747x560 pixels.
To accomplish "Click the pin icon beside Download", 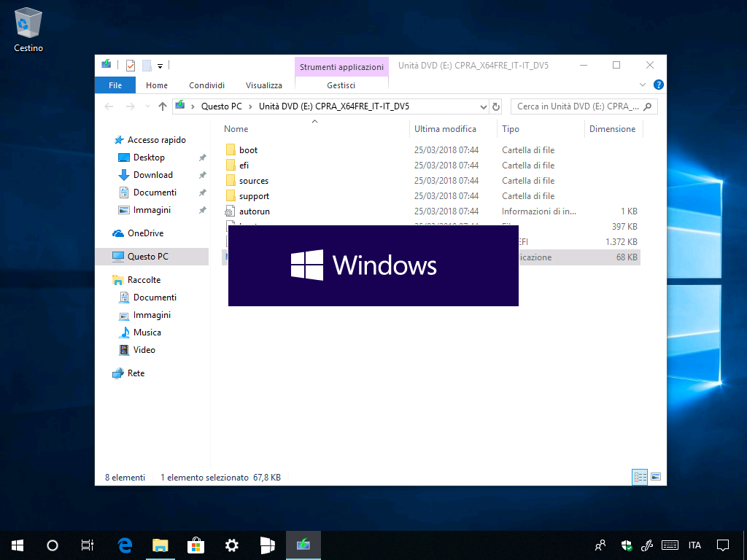I will 203,175.
